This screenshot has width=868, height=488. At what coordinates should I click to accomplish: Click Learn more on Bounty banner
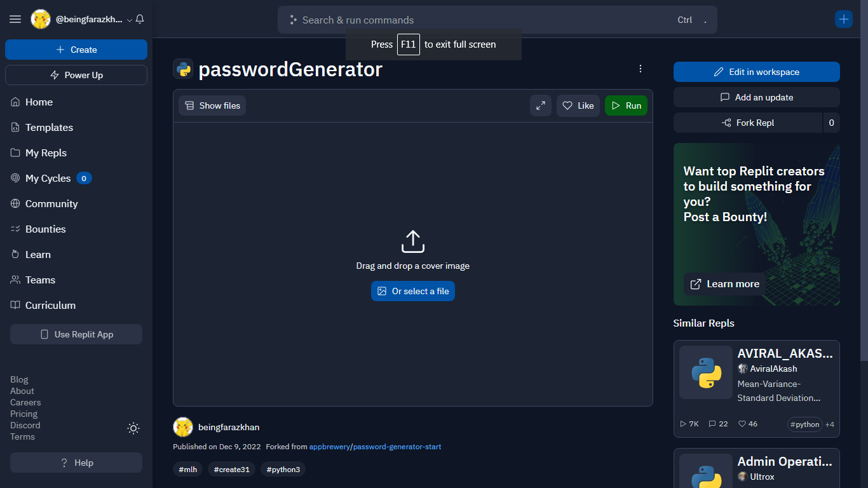pos(725,284)
